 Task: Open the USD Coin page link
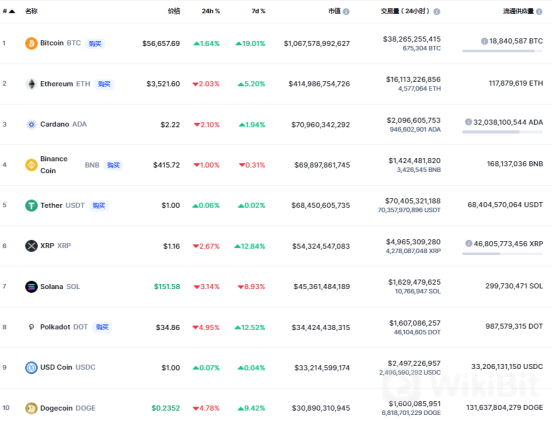56,367
